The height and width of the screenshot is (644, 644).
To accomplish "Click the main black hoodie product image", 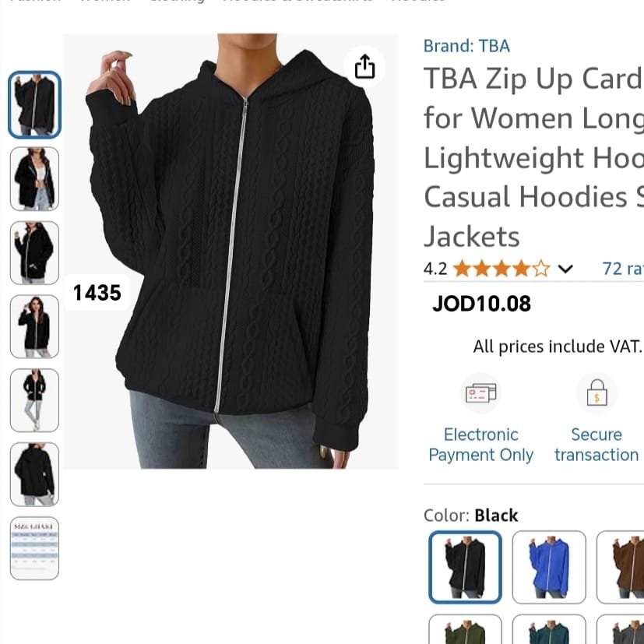I will (230, 252).
